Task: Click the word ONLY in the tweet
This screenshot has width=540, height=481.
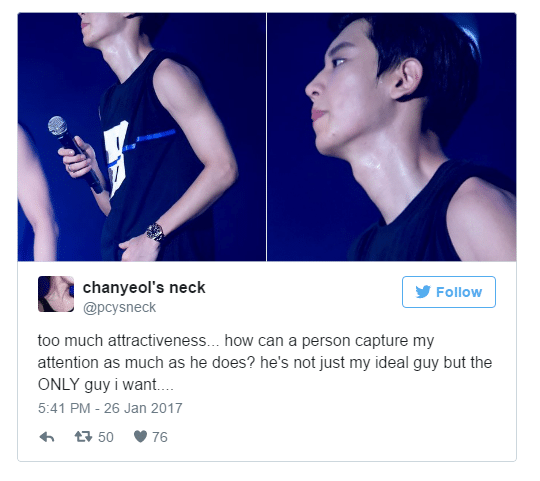Action: pyautogui.click(x=59, y=385)
